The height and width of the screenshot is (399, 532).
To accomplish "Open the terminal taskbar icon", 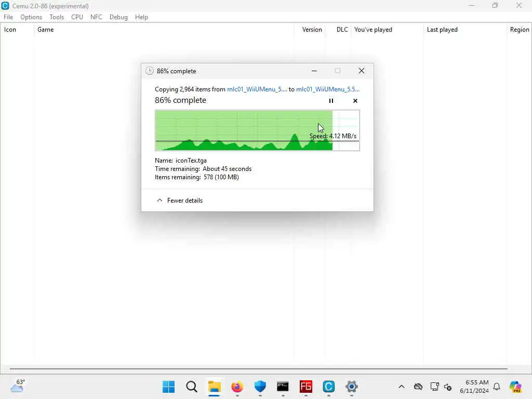I will [283, 387].
